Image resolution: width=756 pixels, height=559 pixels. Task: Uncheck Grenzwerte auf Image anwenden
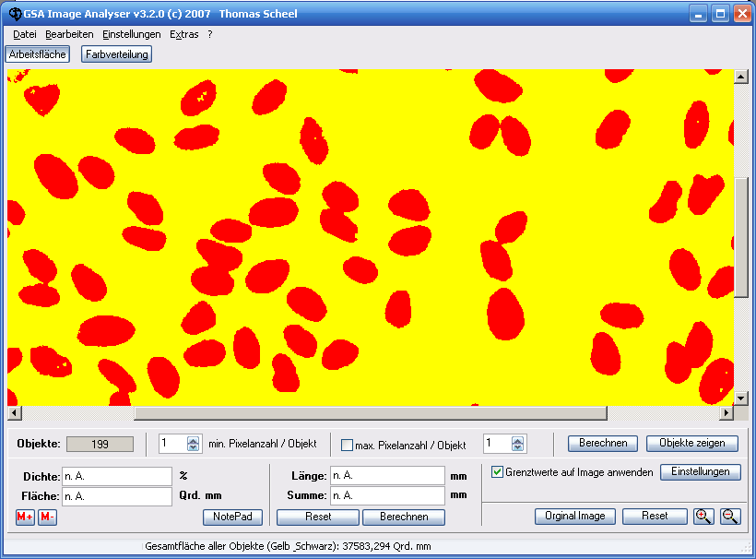point(497,471)
